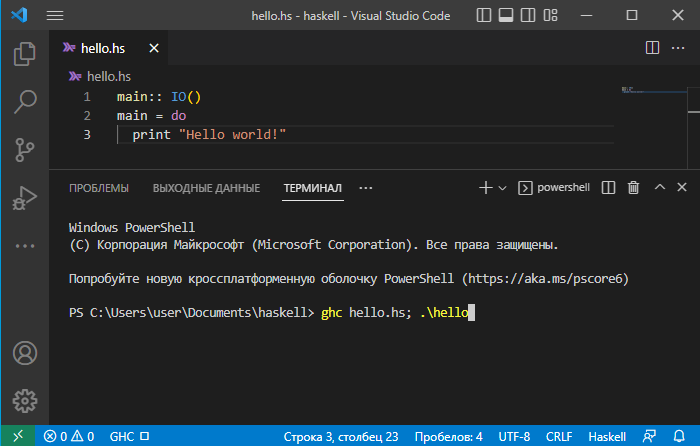Maximize the Visual Studio Code window
The height and width of the screenshot is (446, 700).
(632, 15)
